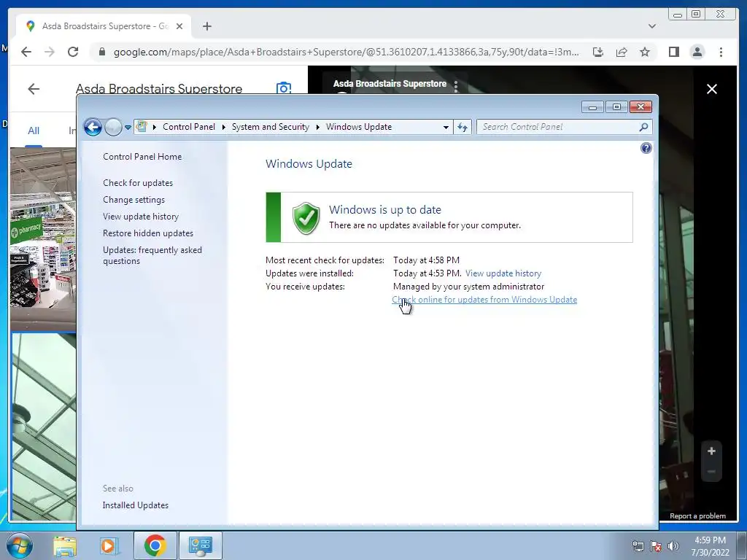This screenshot has width=747, height=560.
Task: Click the magnifier icon in the Control Panel search box
Action: tap(643, 127)
